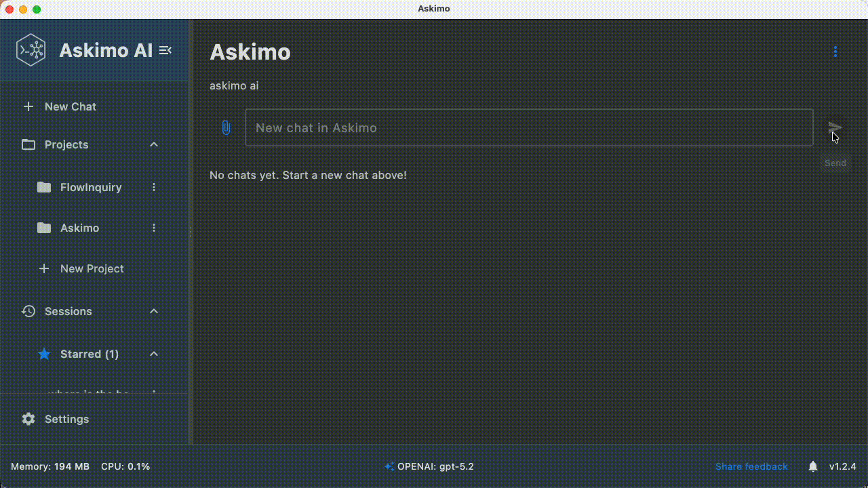
Task: Open the three-dot options menu beside Askimo heading
Action: coord(835,51)
